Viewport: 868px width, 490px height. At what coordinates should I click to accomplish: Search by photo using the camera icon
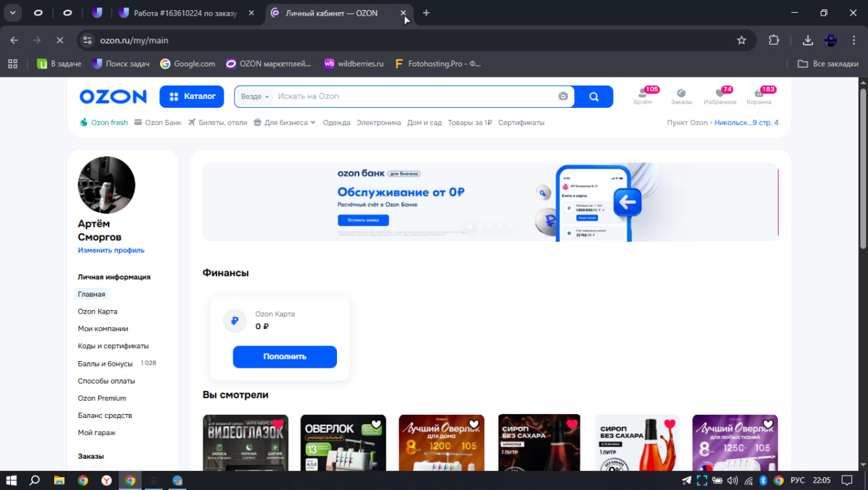tap(563, 96)
